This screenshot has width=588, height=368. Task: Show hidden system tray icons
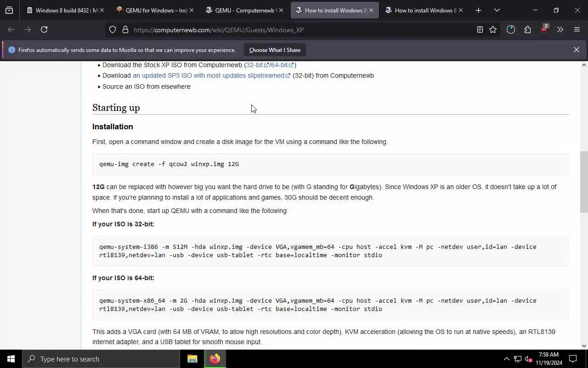(x=506, y=359)
